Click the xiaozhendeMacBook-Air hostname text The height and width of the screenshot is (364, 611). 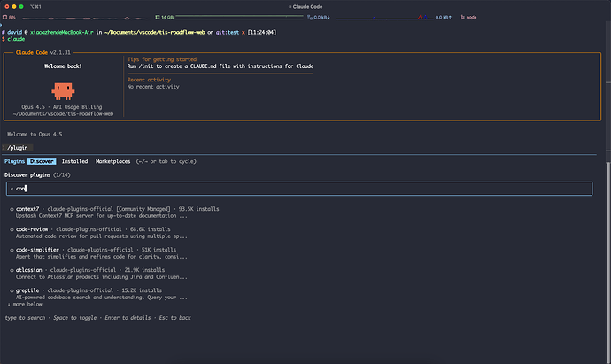62,33
